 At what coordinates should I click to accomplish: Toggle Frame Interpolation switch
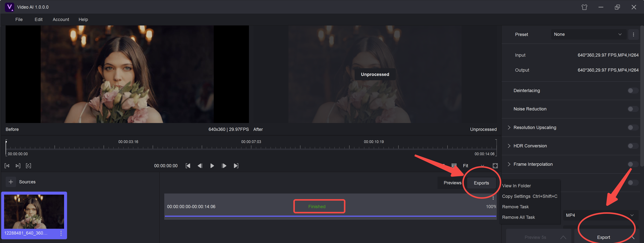pos(633,164)
